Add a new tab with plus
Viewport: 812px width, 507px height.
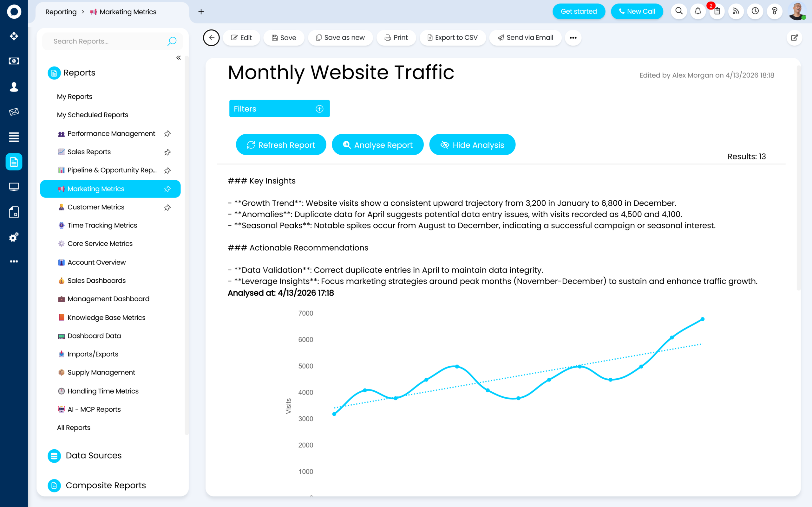(201, 12)
